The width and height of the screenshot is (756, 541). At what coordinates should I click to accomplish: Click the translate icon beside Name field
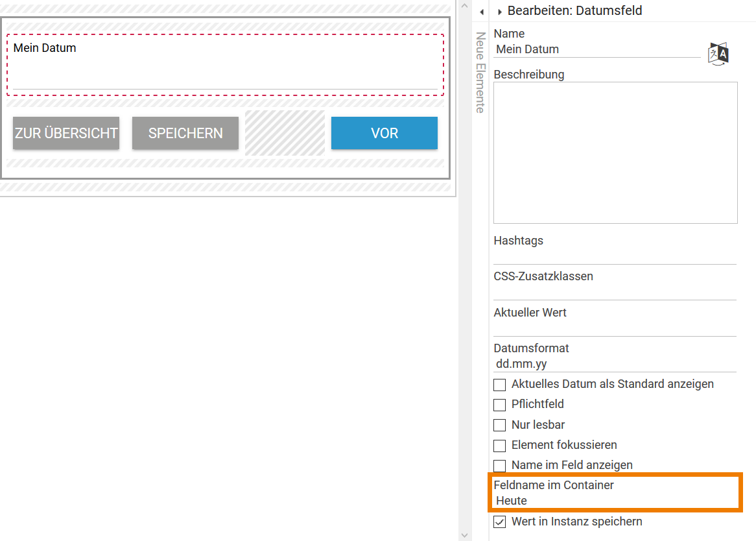click(718, 53)
